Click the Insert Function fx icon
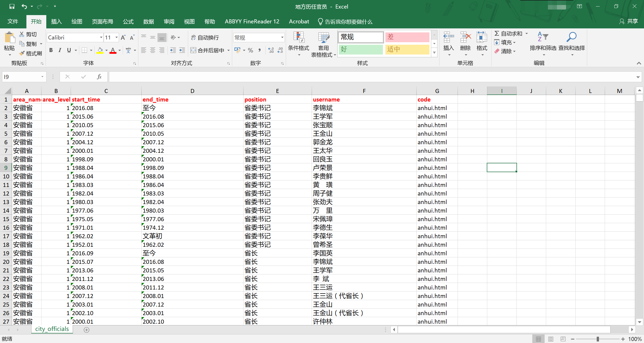The image size is (644, 343). (x=99, y=77)
